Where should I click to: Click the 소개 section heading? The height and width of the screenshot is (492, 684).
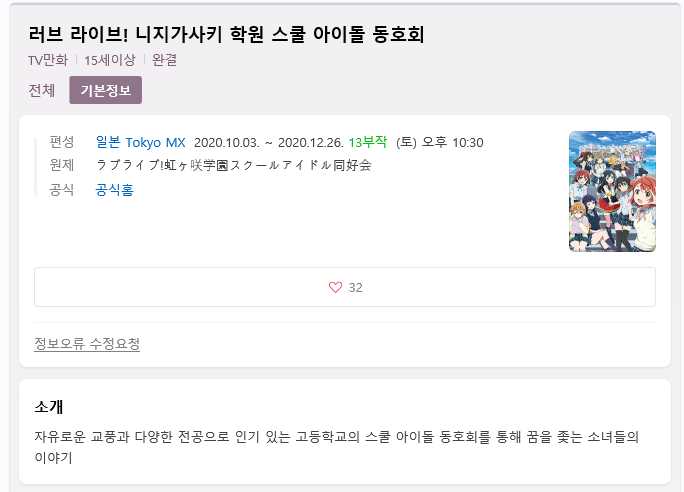49,407
